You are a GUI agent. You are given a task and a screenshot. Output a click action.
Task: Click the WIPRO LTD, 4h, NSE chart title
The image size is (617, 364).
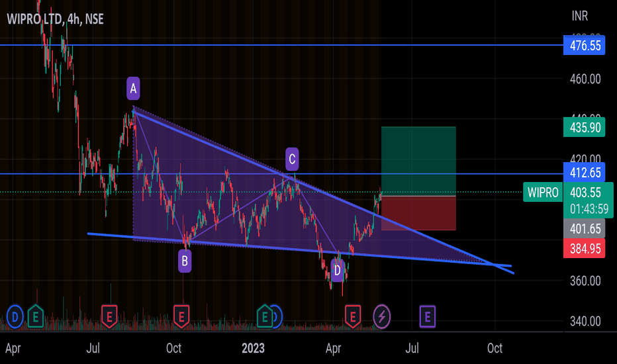(55, 19)
